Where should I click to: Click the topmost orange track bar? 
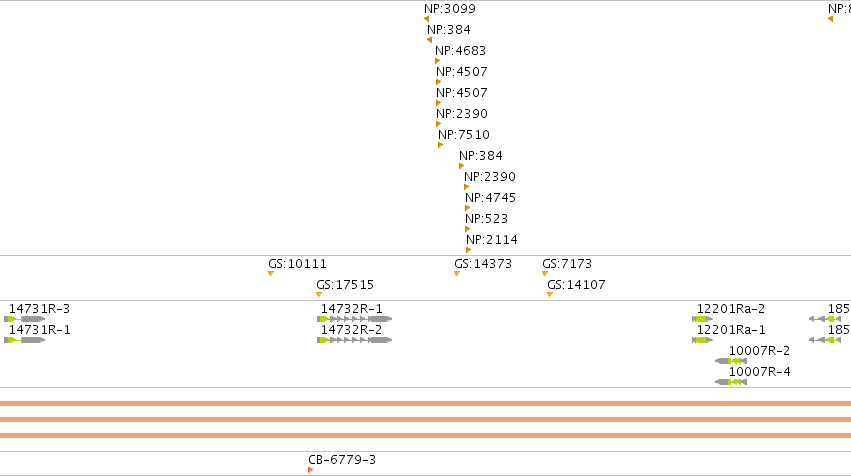[426, 403]
